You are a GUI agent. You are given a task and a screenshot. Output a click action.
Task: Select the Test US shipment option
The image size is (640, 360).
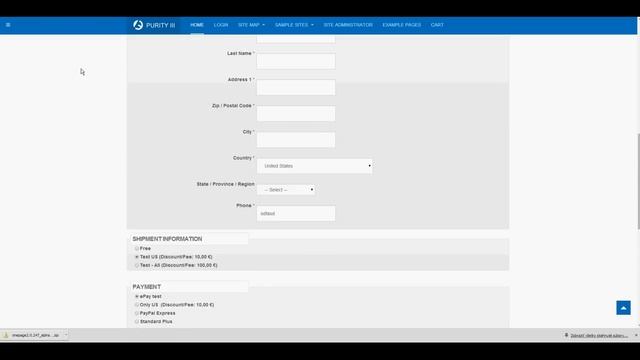(x=137, y=257)
